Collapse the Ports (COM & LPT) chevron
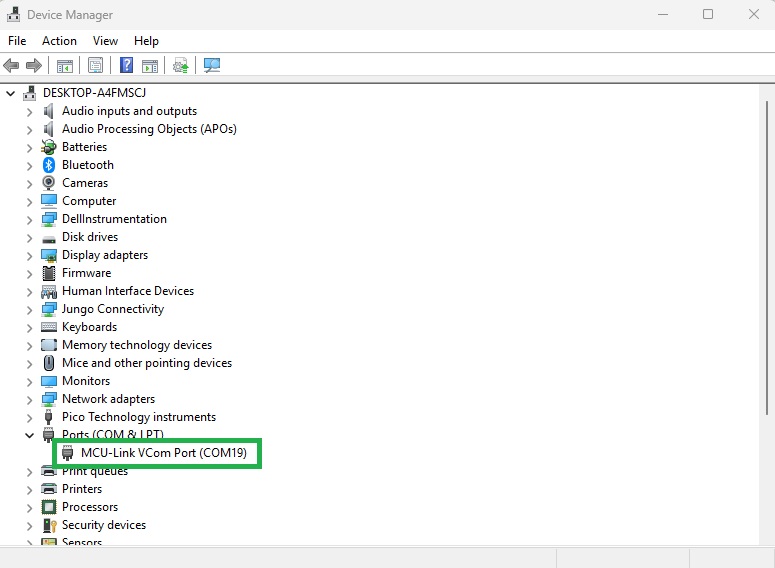Viewport: 775px width, 568px height. [x=29, y=435]
